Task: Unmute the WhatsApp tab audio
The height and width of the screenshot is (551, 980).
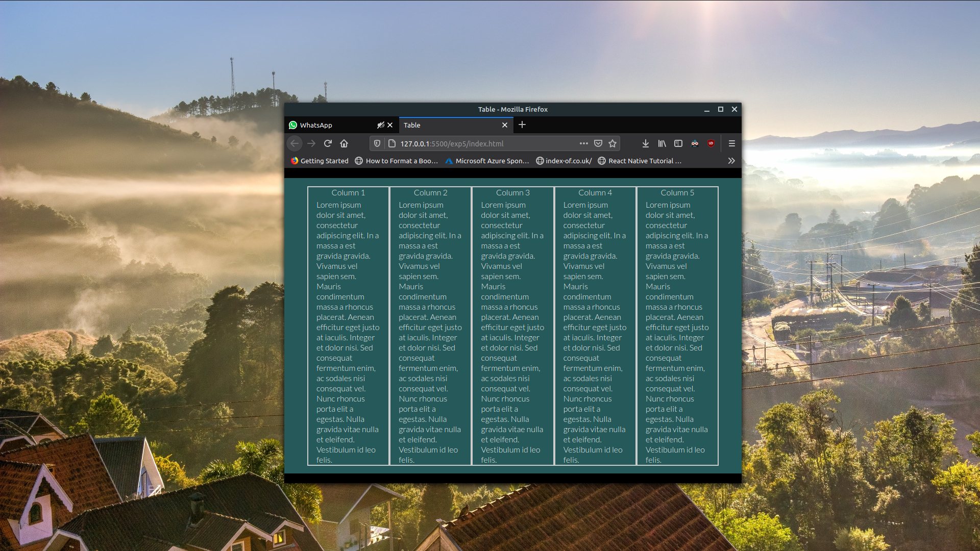Action: click(380, 125)
